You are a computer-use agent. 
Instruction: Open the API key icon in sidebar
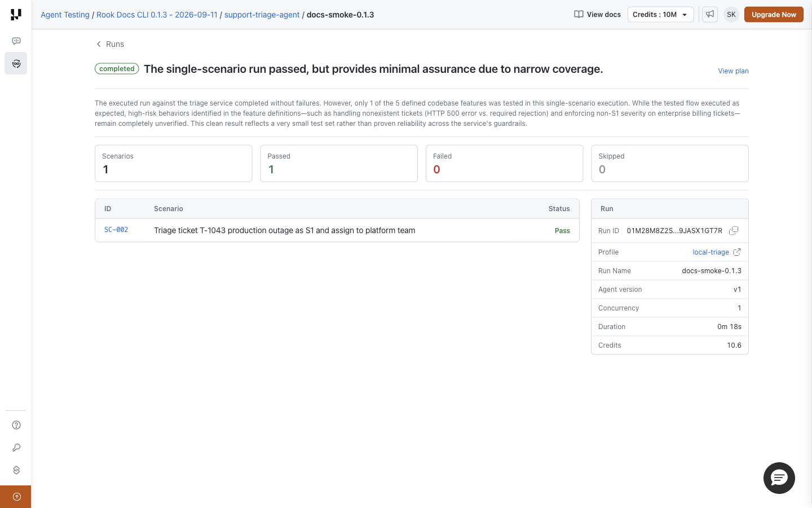[16, 448]
